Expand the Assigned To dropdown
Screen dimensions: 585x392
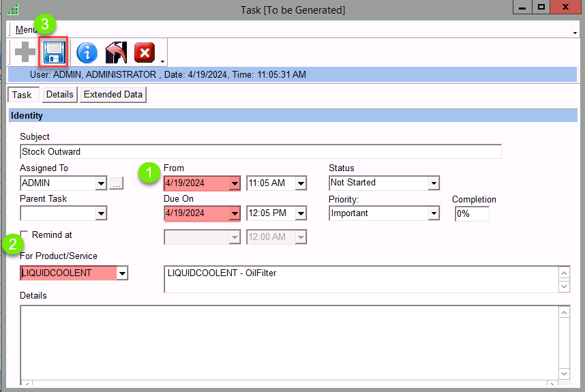[x=101, y=183]
